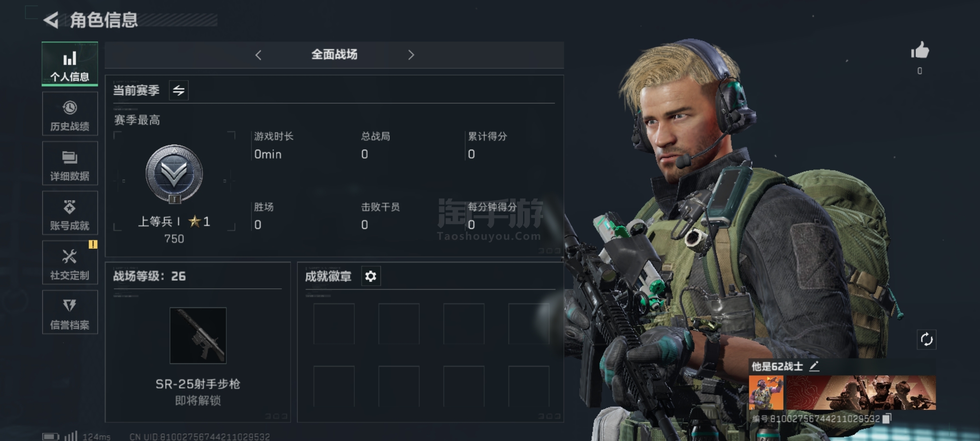Switch to previous mode with left chevron
Screen dimensions: 980x441
(258, 55)
